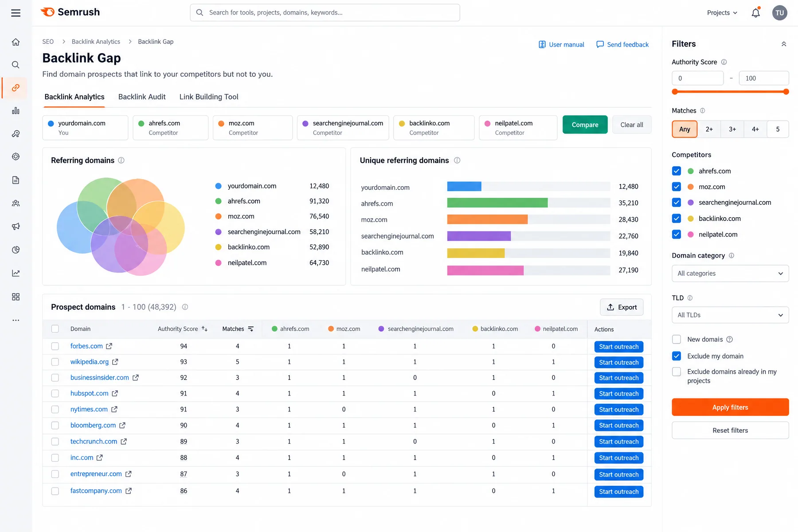Click the sidebar magnifier search icon
Image resolution: width=798 pixels, height=532 pixels.
pos(16,65)
